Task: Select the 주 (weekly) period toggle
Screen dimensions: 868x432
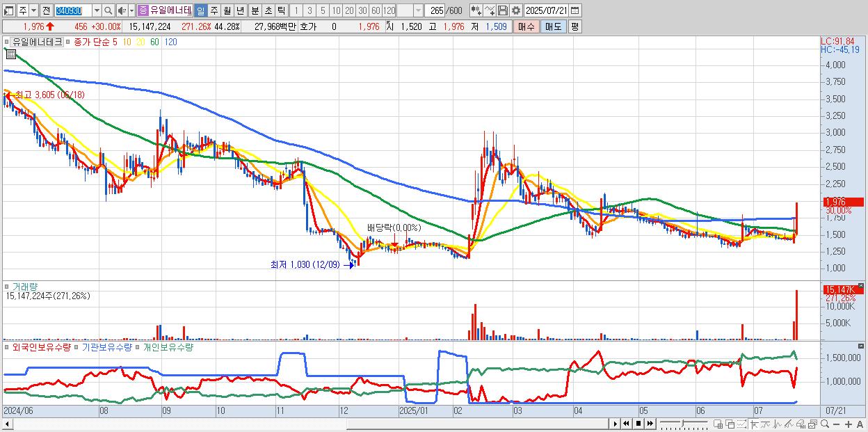Action: (214, 10)
